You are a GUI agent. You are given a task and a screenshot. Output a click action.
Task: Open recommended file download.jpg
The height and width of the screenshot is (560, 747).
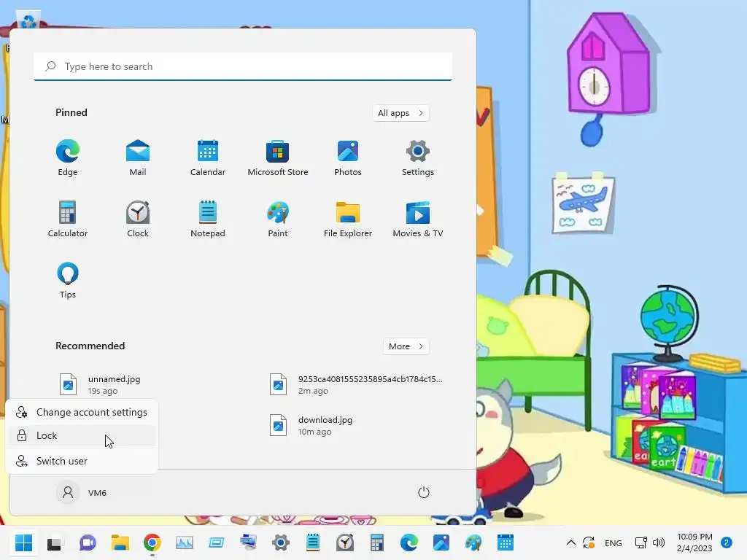pos(312,425)
